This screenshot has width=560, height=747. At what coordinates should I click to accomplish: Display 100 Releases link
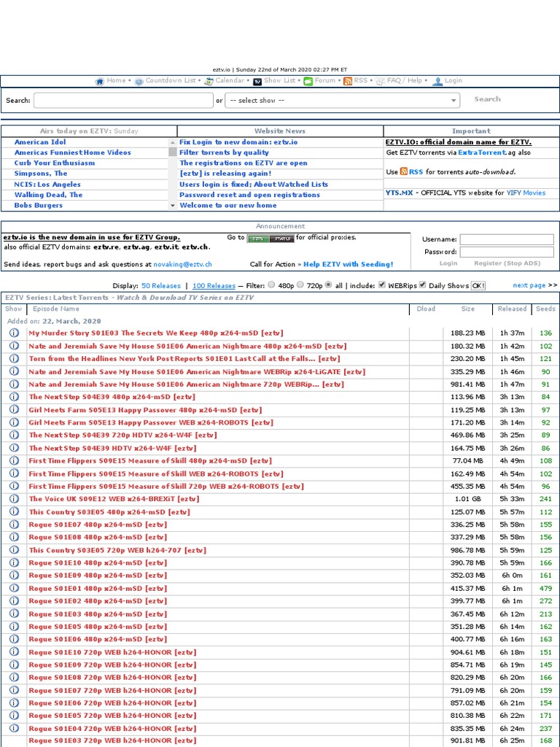[x=214, y=286]
